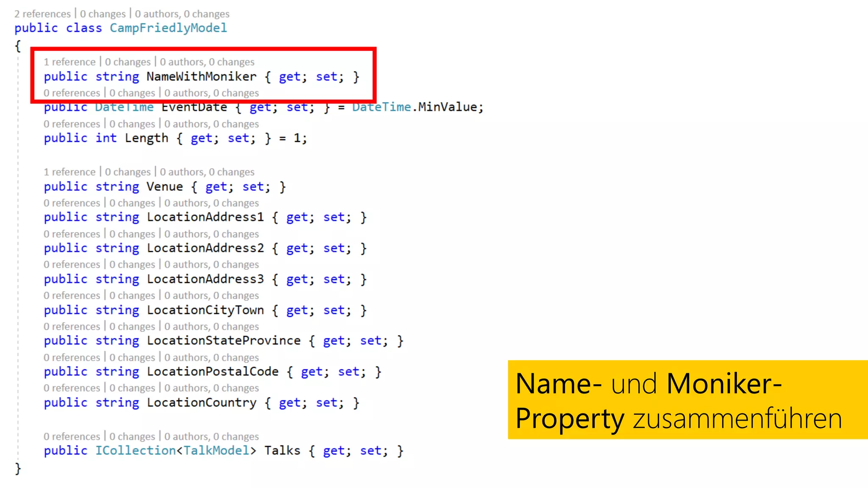The width and height of the screenshot is (868, 488).
Task: Open the '2 references' CodeLens above CampFriedlyModel
Action: [42, 14]
